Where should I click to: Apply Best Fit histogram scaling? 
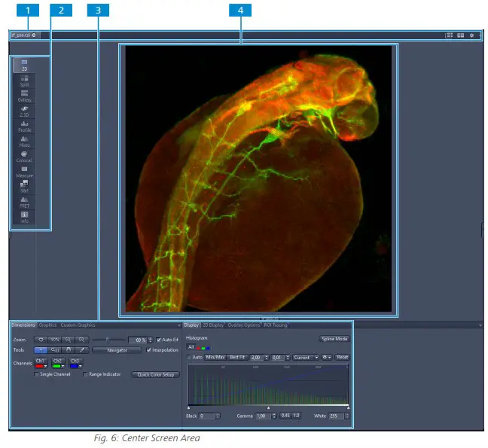point(237,358)
